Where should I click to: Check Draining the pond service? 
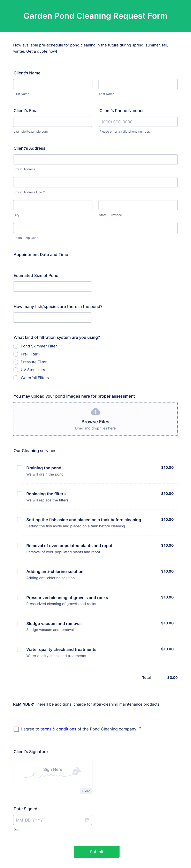coord(20,468)
